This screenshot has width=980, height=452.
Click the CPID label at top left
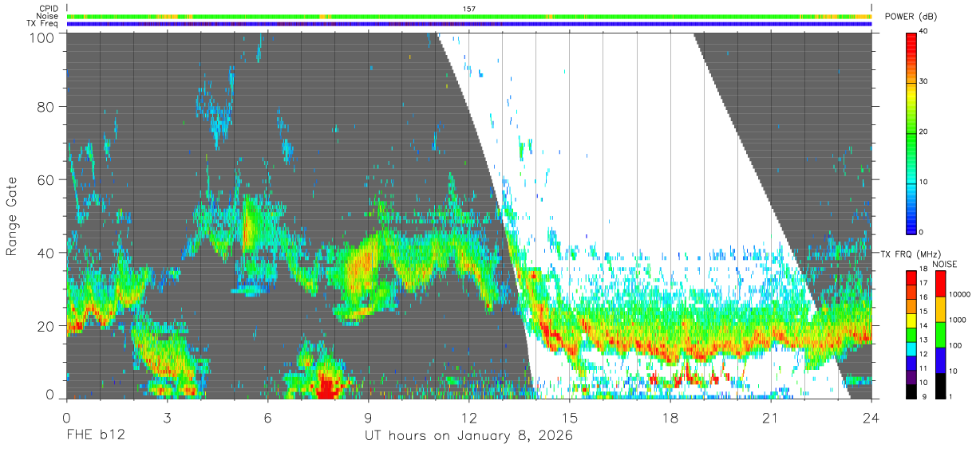[x=49, y=9]
